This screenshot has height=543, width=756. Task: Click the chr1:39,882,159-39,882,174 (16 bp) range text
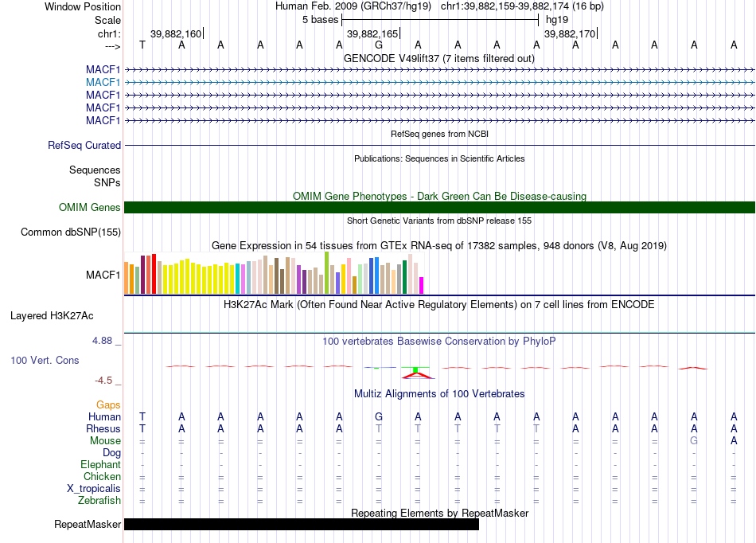pos(522,6)
